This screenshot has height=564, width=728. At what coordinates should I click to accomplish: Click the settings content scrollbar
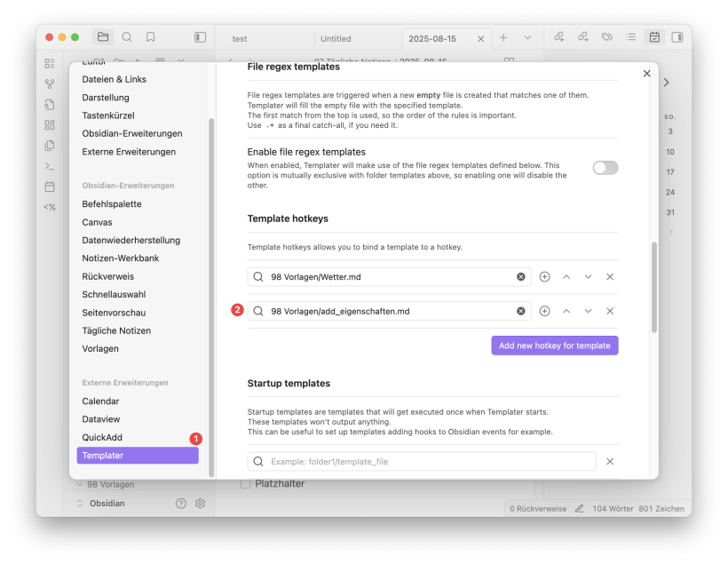[x=654, y=287]
